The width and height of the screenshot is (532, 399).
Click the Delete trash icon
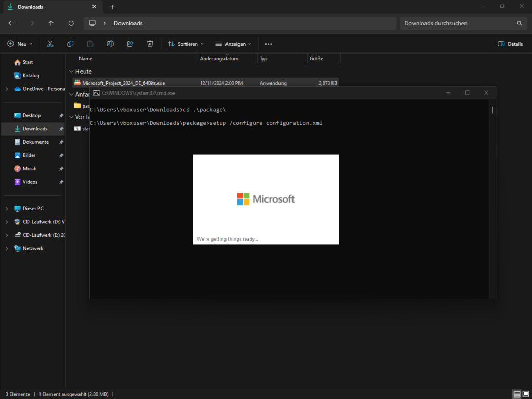[150, 44]
